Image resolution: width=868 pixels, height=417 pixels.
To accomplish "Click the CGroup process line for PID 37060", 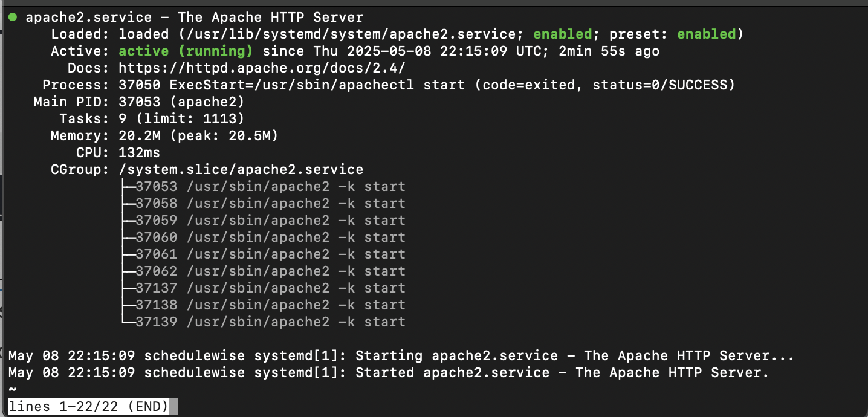I will [x=270, y=238].
